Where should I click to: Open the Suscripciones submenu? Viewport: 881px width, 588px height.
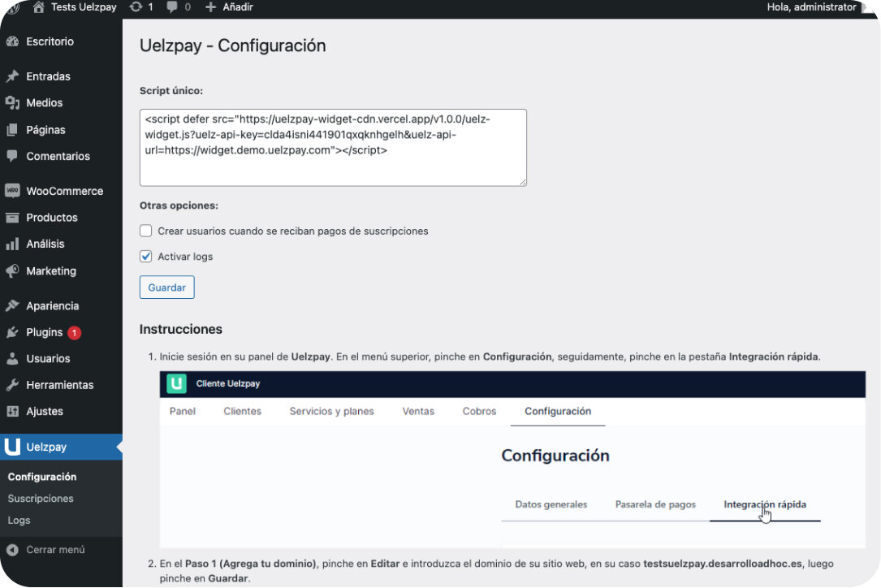(x=41, y=499)
